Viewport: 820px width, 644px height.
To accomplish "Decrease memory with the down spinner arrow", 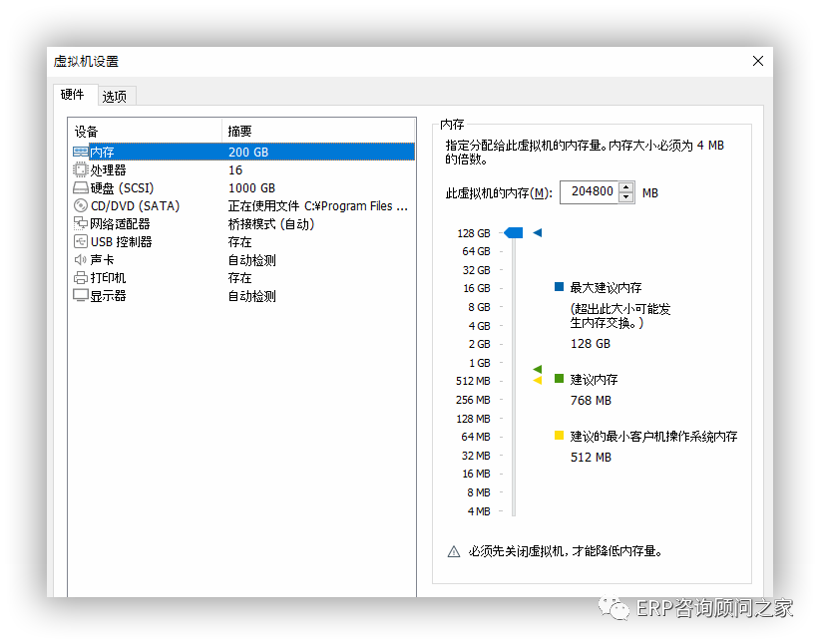I will point(626,197).
